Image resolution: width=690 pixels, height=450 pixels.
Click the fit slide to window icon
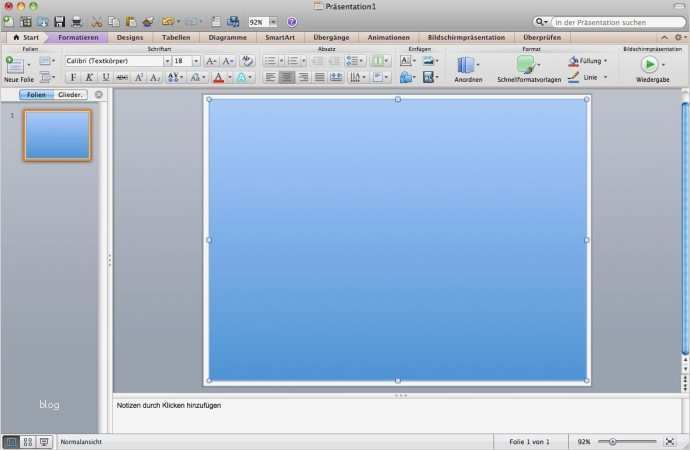coord(670,441)
